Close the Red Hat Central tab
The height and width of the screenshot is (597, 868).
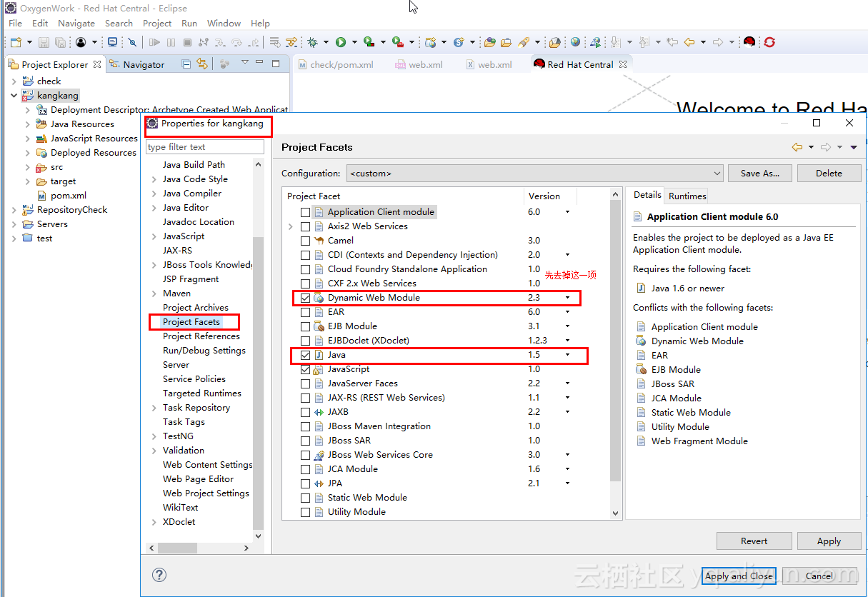623,64
